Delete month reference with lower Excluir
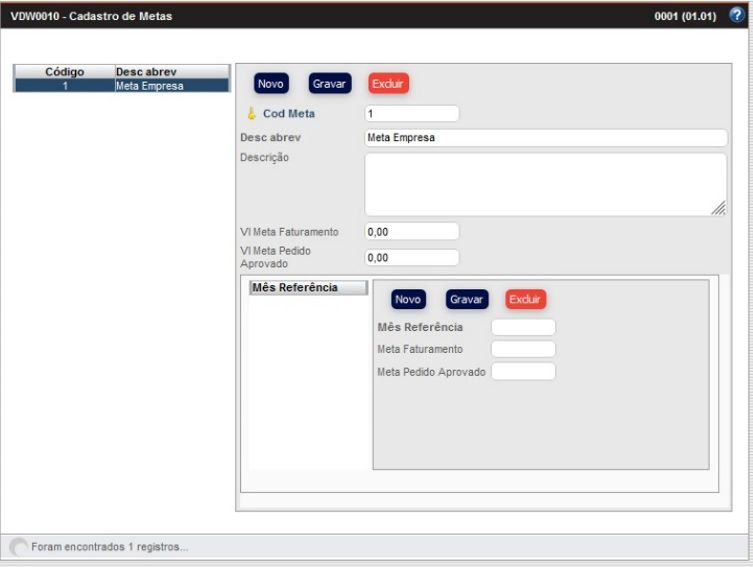The width and height of the screenshot is (753, 567). point(525,299)
